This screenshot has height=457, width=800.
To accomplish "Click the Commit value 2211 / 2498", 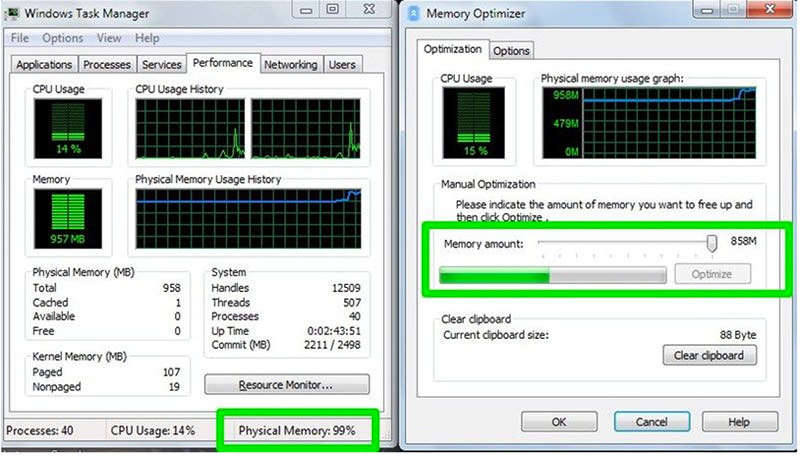I will click(x=332, y=345).
